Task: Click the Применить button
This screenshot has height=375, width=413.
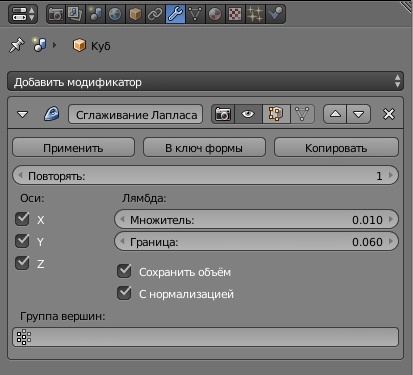Action: click(73, 148)
